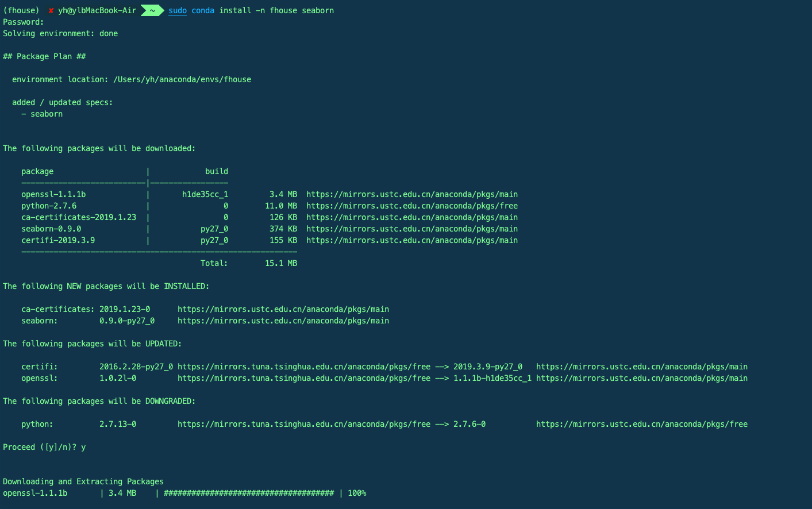Click the typed y confirmation answer
This screenshot has height=509, width=812.
click(x=84, y=446)
